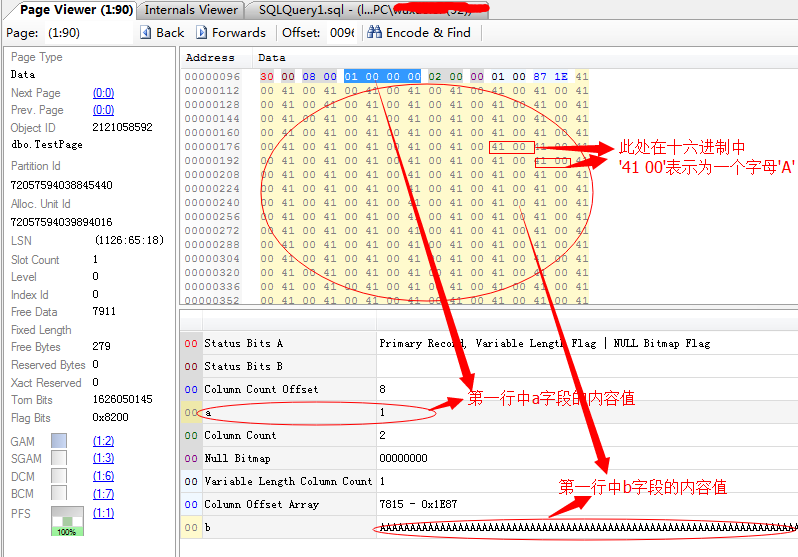The height and width of the screenshot is (557, 798).
Task: Click the blue '87 1E' offset bytes
Action: tap(550, 76)
